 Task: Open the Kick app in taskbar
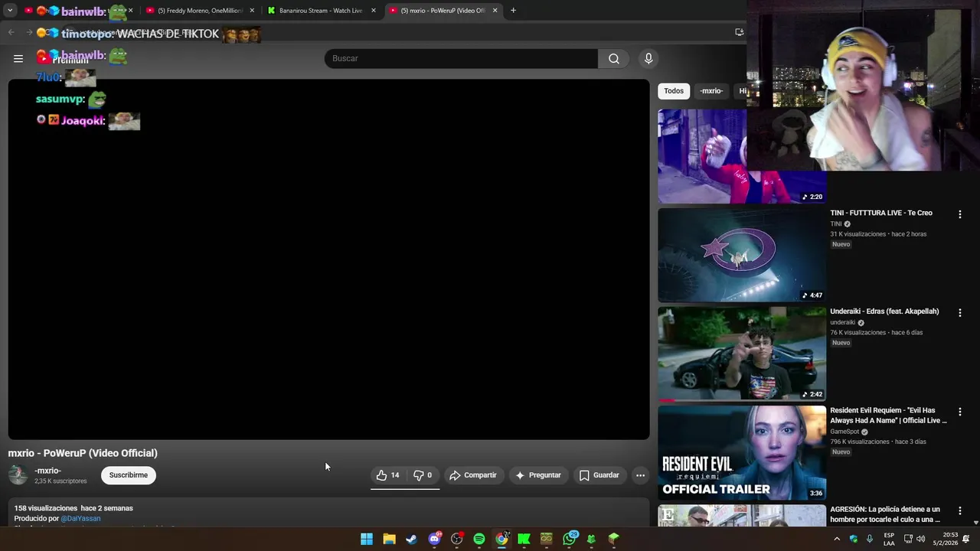[x=524, y=539]
